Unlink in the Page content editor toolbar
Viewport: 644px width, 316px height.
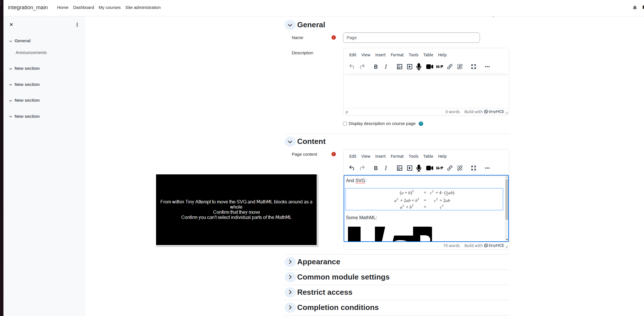460,168
